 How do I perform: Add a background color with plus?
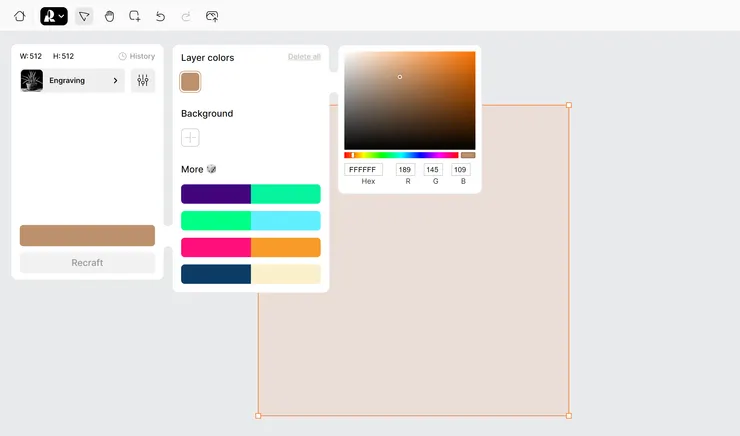(x=190, y=138)
